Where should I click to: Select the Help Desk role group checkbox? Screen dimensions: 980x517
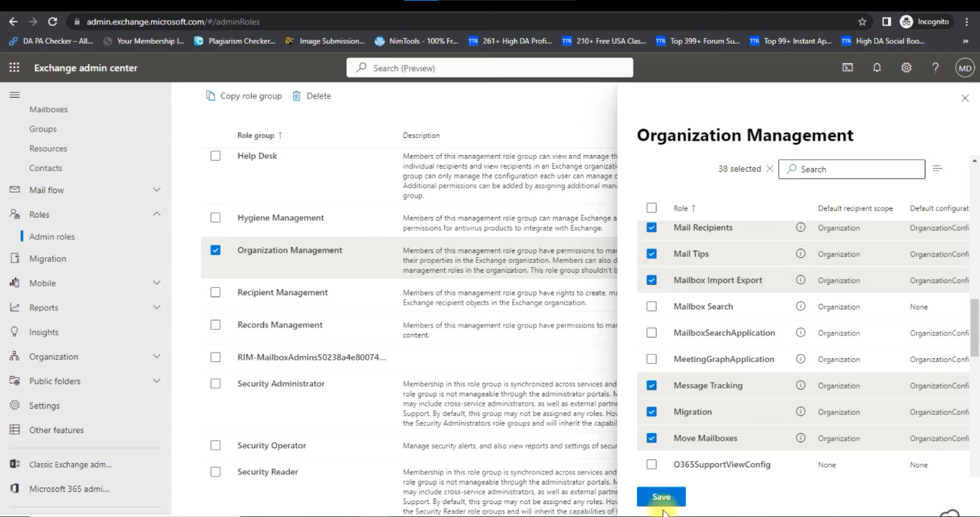[215, 156]
